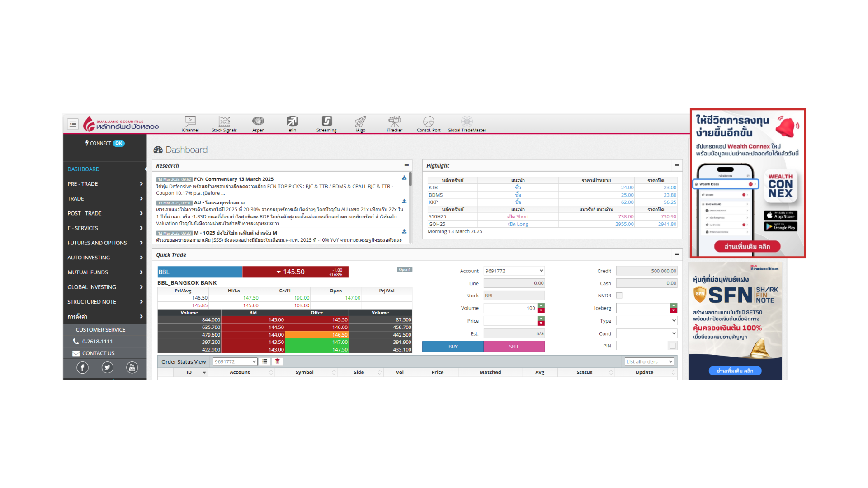Click the Price input field
This screenshot has height=488, width=868.
510,321
